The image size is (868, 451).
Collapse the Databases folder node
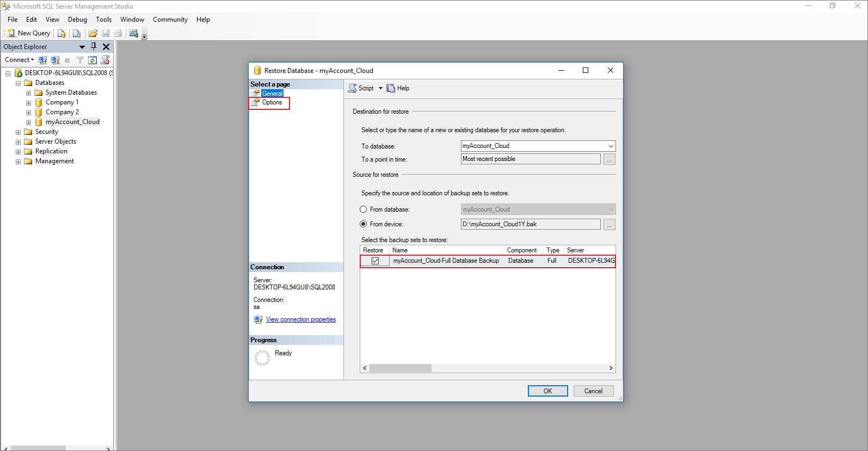pos(18,83)
